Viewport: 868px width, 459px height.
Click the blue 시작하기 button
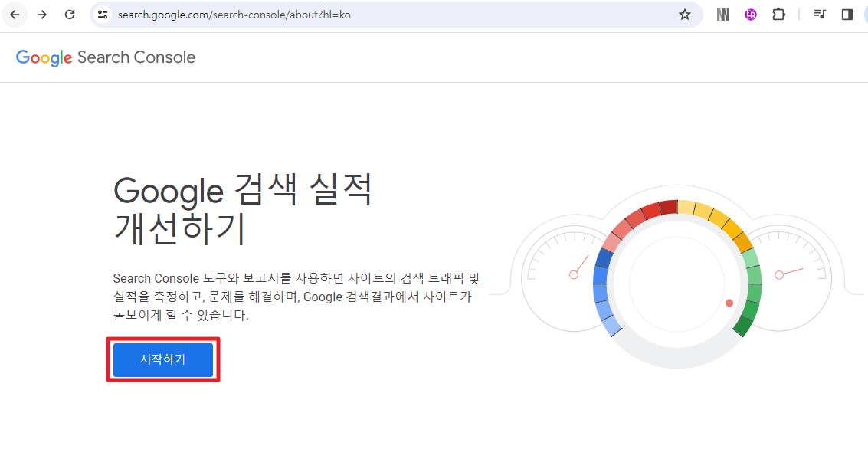(x=162, y=359)
